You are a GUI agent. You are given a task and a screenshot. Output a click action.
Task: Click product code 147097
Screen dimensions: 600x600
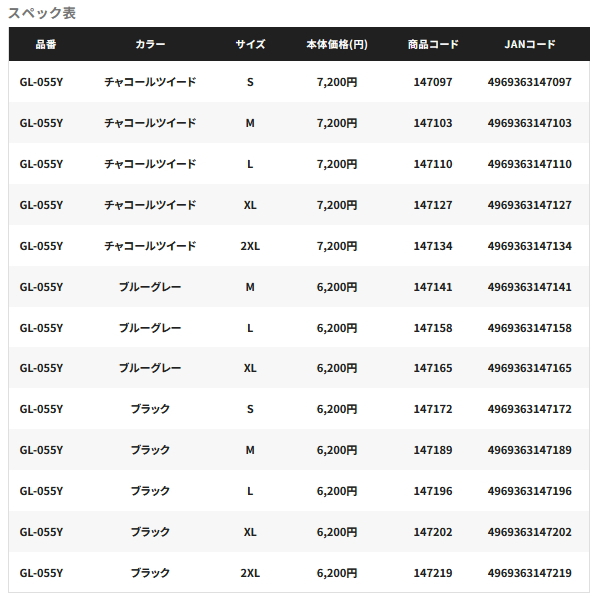(x=433, y=82)
